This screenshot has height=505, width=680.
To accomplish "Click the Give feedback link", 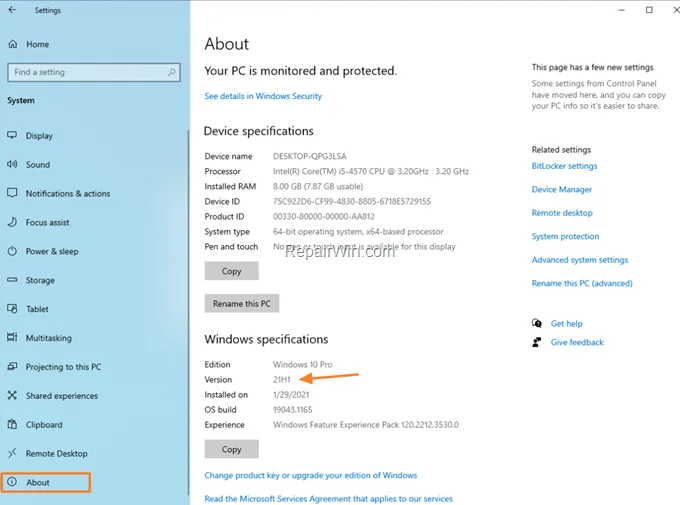I will pyautogui.click(x=577, y=342).
